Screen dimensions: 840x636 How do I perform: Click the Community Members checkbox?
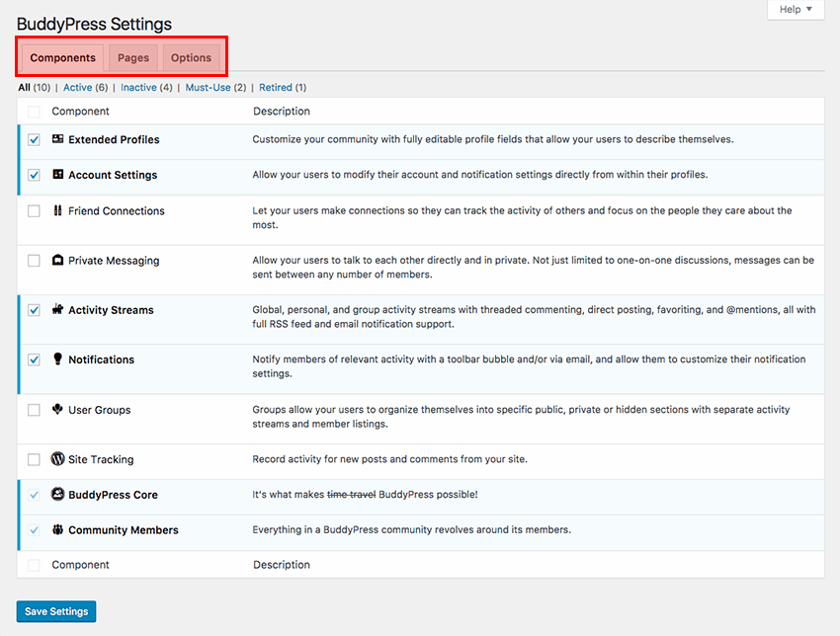click(34, 530)
